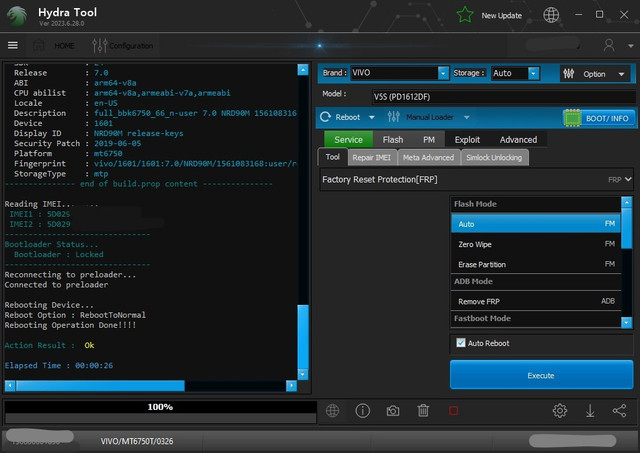This screenshot has width=640, height=453.
Task: Click the Security Patch 2019-06-05 line
Action: tap(78, 143)
